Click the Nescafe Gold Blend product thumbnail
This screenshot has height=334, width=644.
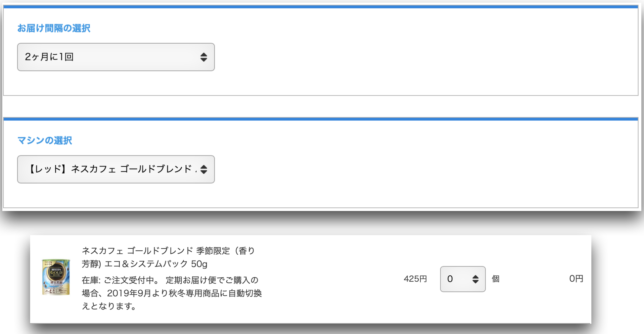tap(56, 277)
